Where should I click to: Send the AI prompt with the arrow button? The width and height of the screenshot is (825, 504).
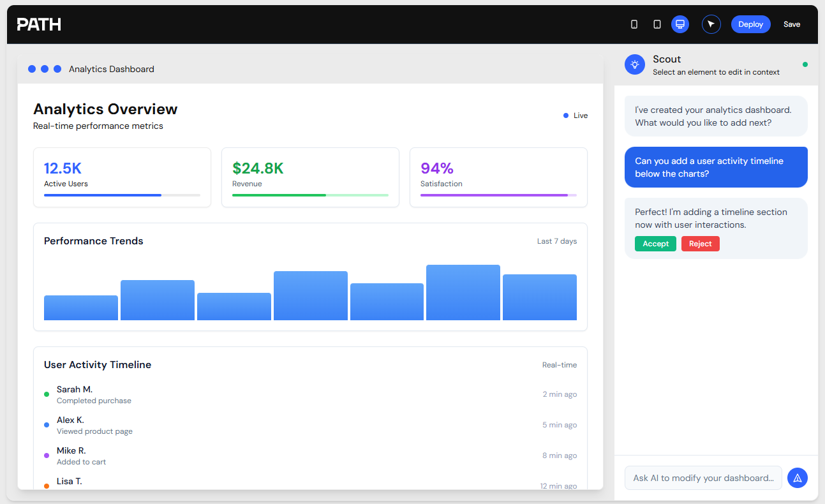tap(798, 477)
